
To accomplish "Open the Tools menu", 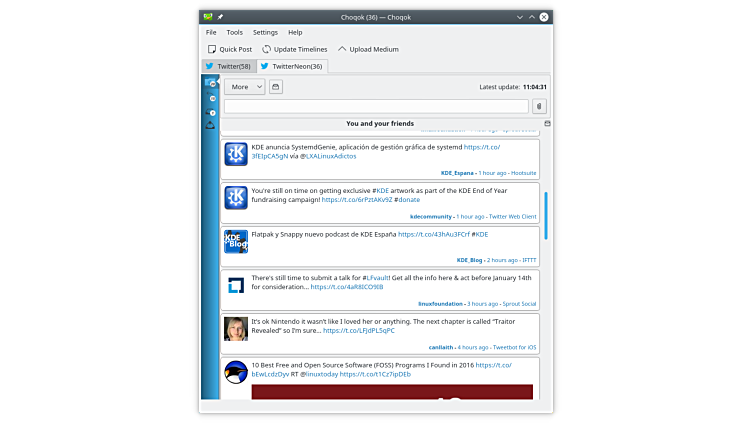I will [234, 32].
